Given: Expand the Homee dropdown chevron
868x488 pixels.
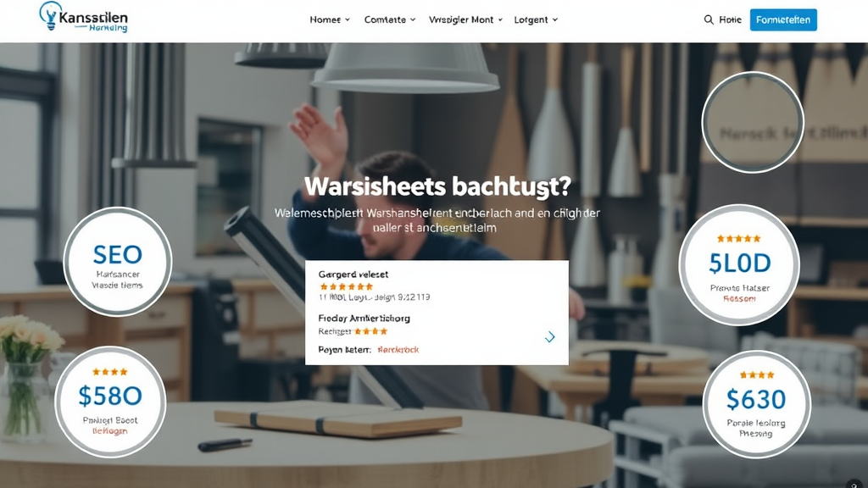Looking at the screenshot, I should tap(348, 20).
